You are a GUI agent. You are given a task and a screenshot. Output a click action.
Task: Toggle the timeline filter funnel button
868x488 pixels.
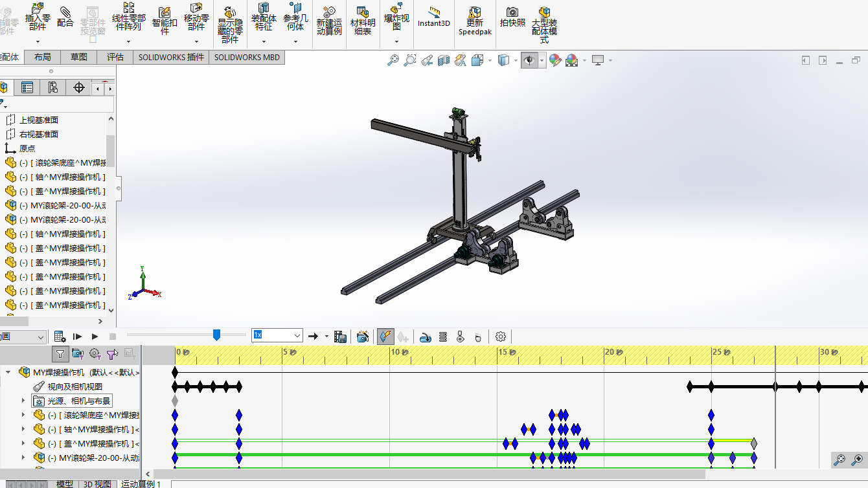[60, 353]
